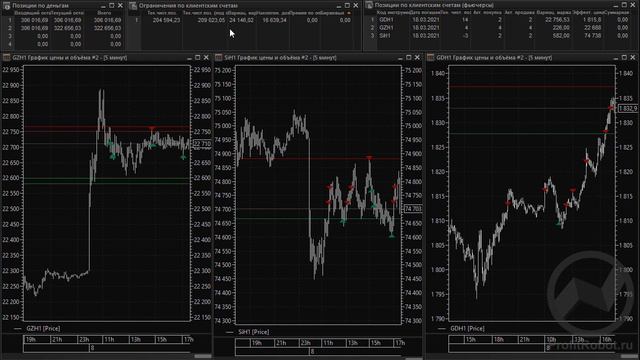The width and height of the screenshot is (640, 360).
Task: Maximize the SiH1 chart window
Action: tap(409, 58)
